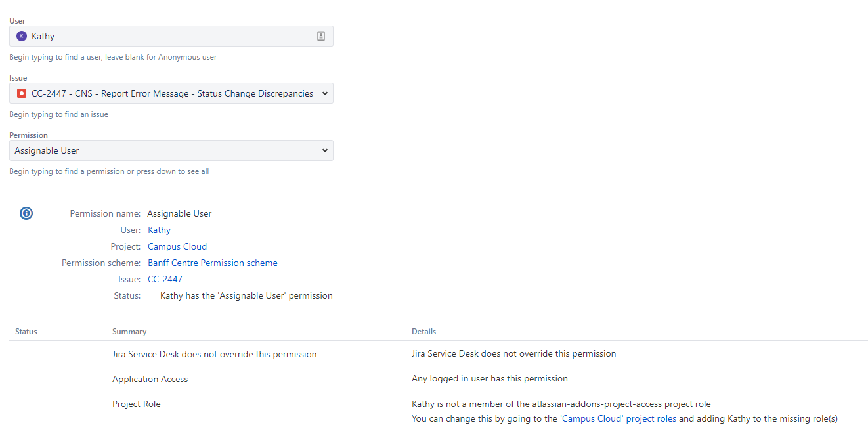Click the Permission field label
The image size is (868, 436).
pos(28,135)
